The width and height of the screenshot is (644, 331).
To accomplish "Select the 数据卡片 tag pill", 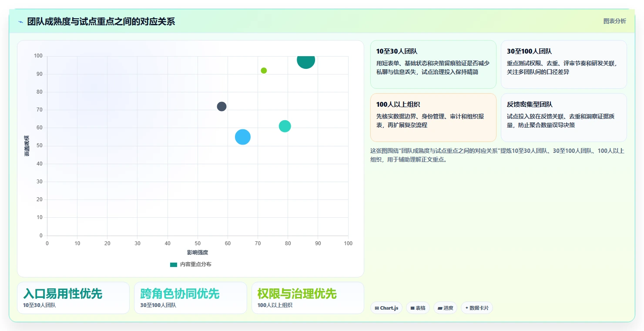I will [x=476, y=308].
